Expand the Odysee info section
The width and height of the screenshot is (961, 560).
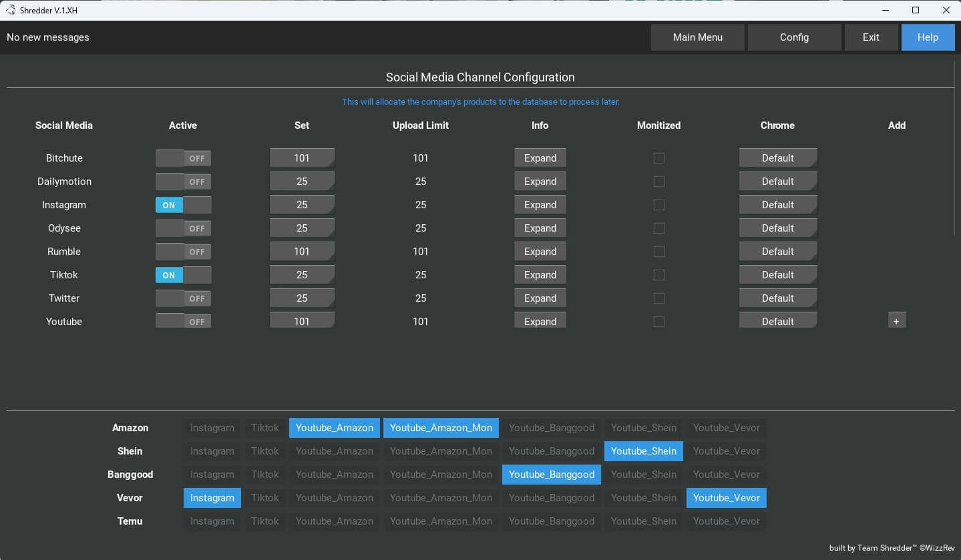tap(540, 228)
